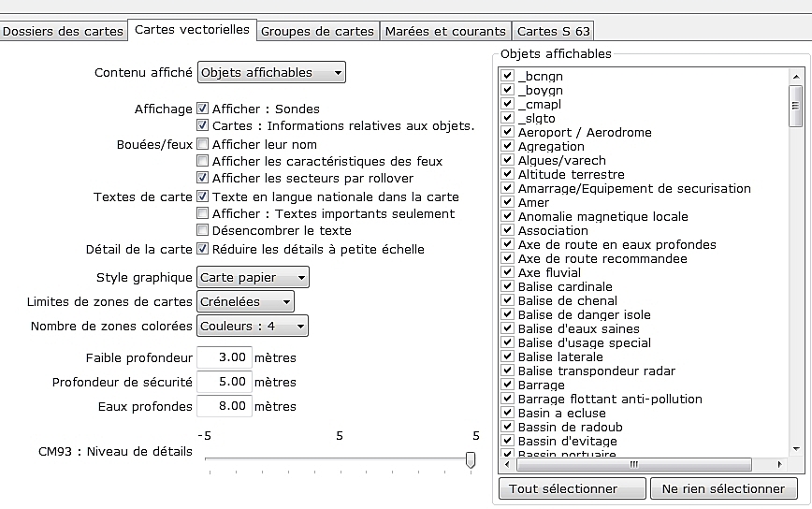Uncheck Amarrage/Equipement de securisation

[x=507, y=188]
